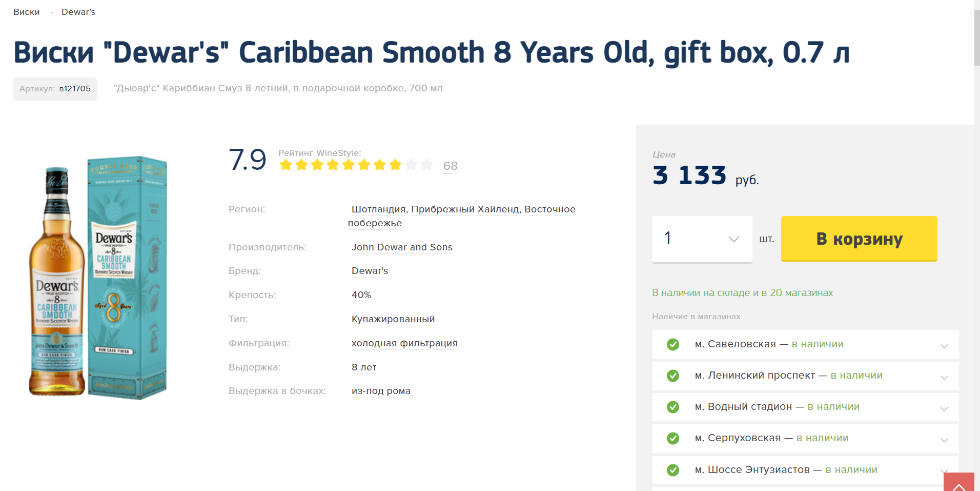
Task: Open the John Dewar and Sons producer link
Action: tap(402, 247)
